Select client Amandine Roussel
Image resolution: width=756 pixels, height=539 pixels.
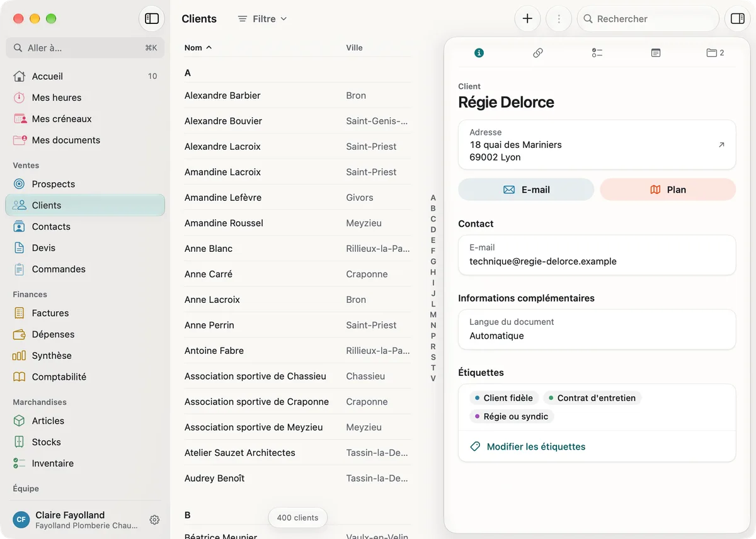click(x=297, y=223)
